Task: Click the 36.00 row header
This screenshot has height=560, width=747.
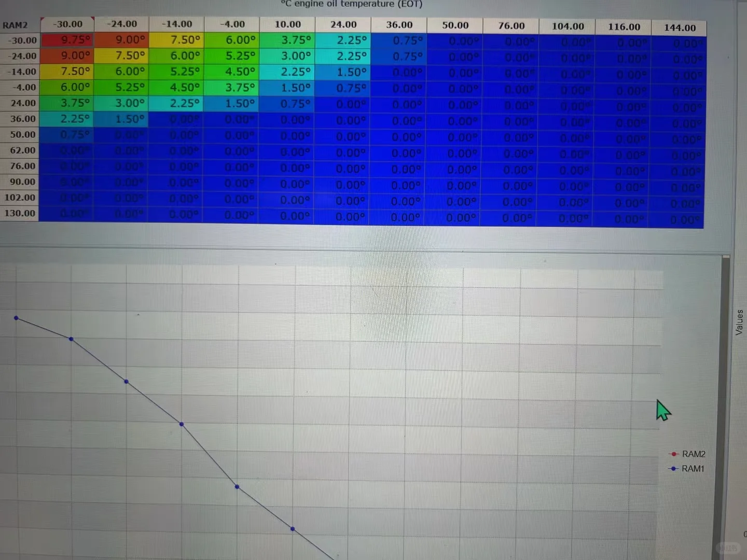Action: pos(20,118)
